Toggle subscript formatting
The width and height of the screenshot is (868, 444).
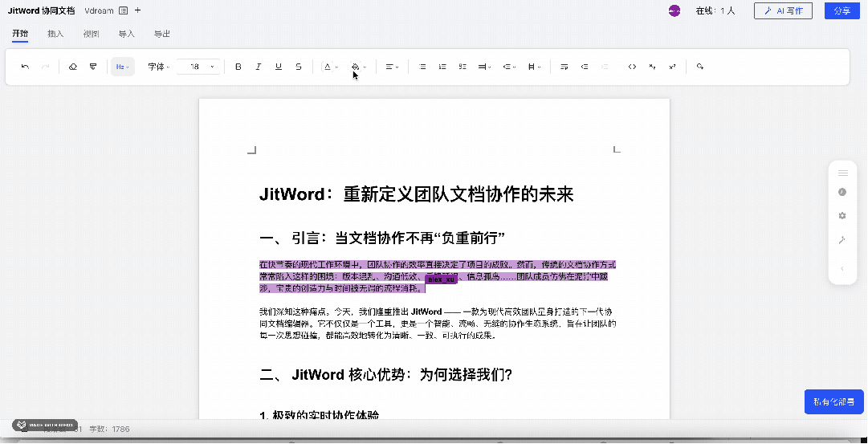[x=652, y=67]
